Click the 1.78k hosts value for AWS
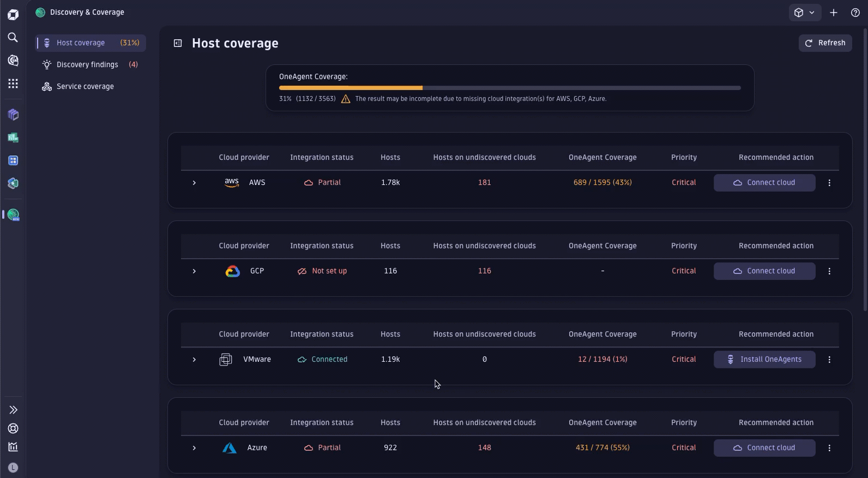The image size is (868, 478). coord(390,183)
